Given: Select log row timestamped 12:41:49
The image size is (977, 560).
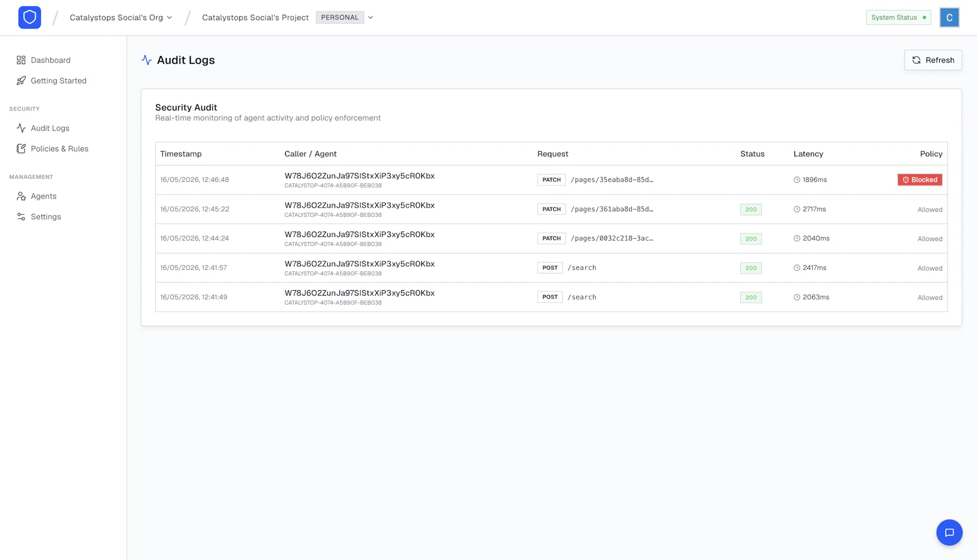Looking at the screenshot, I should point(551,297).
